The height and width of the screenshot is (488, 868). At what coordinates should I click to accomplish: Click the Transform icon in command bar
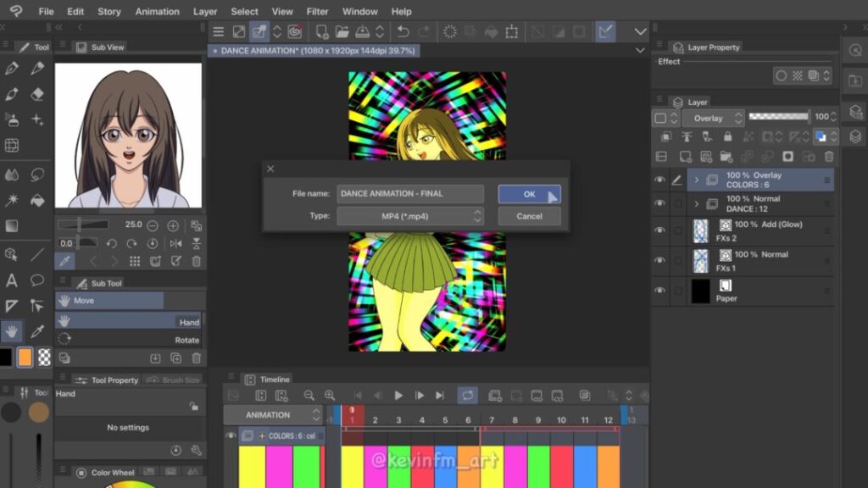(x=512, y=31)
